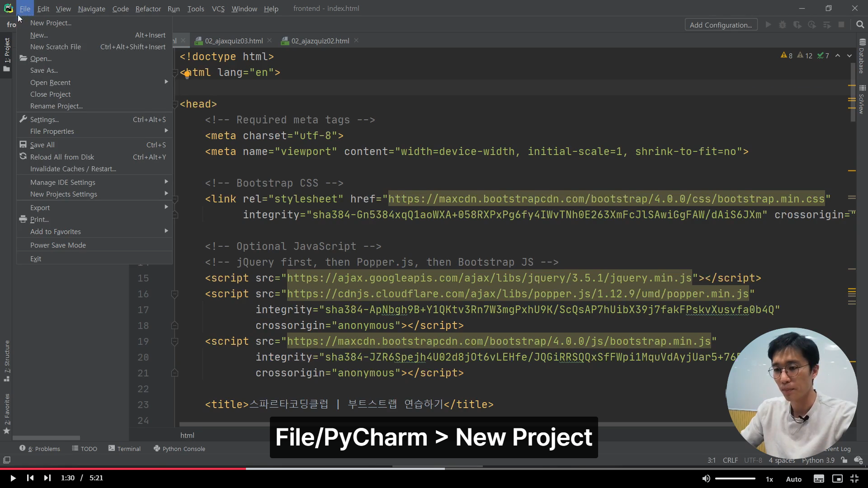Click the yellow lightbulb intention icon
Image resolution: width=868 pixels, height=488 pixels.
click(187, 75)
